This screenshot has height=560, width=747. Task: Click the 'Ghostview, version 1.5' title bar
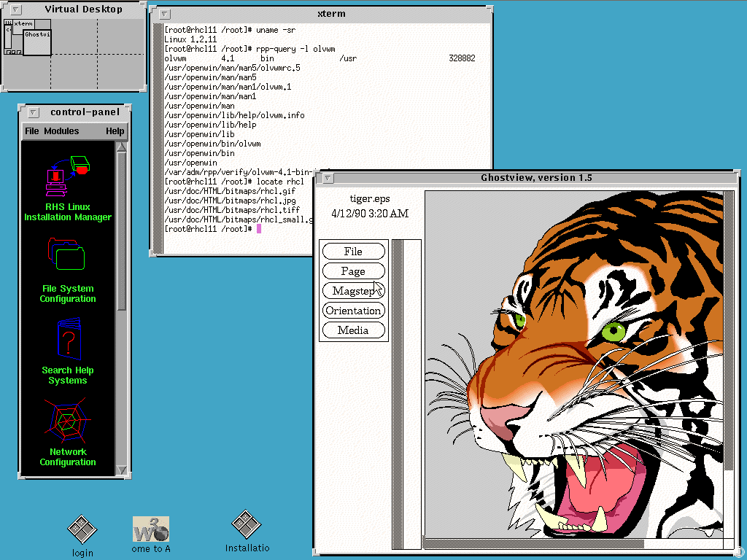pos(536,178)
